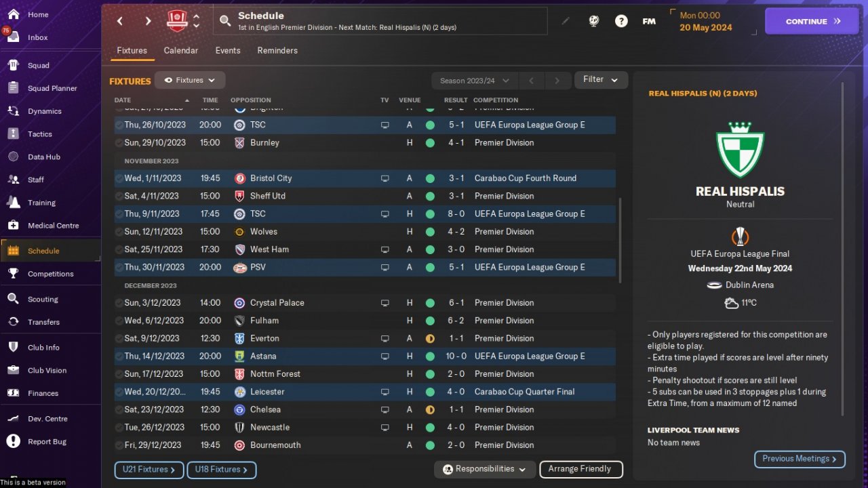Expand the Season 2023/24 dropdown
This screenshot has height=488, width=868.
click(474, 81)
